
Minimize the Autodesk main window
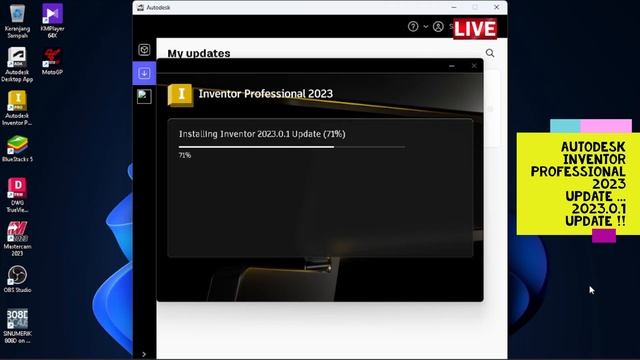pos(454,7)
